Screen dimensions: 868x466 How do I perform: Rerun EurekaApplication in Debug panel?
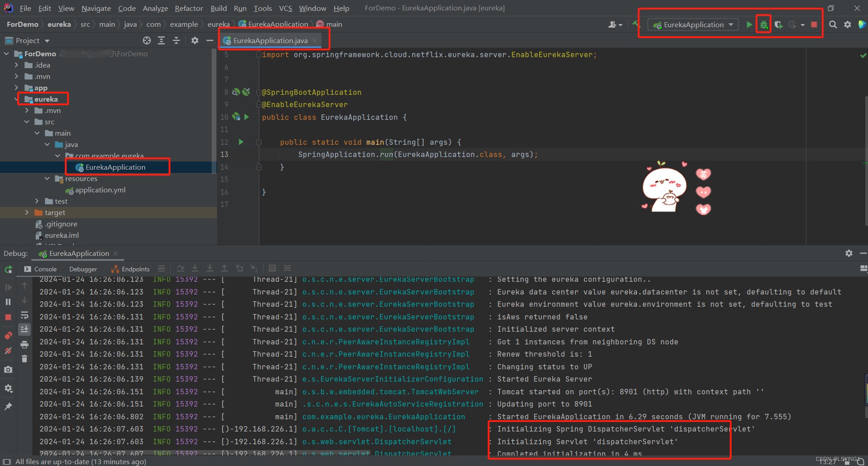(x=8, y=270)
